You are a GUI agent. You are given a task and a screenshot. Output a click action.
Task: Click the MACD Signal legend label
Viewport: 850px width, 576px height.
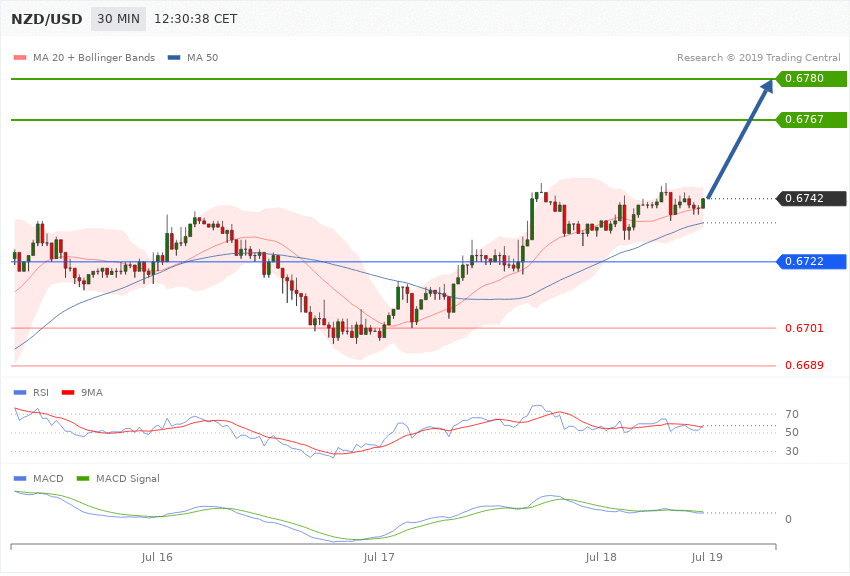[128, 478]
